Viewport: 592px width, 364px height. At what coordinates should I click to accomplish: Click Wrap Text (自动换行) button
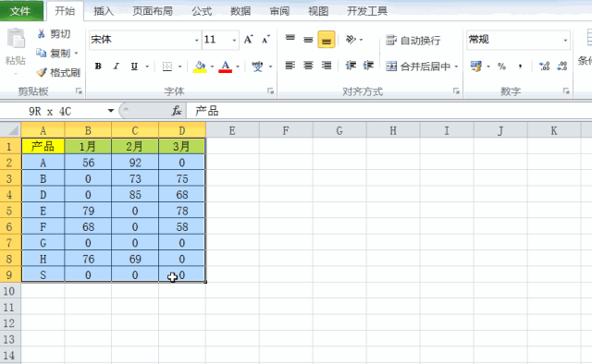[x=413, y=40]
